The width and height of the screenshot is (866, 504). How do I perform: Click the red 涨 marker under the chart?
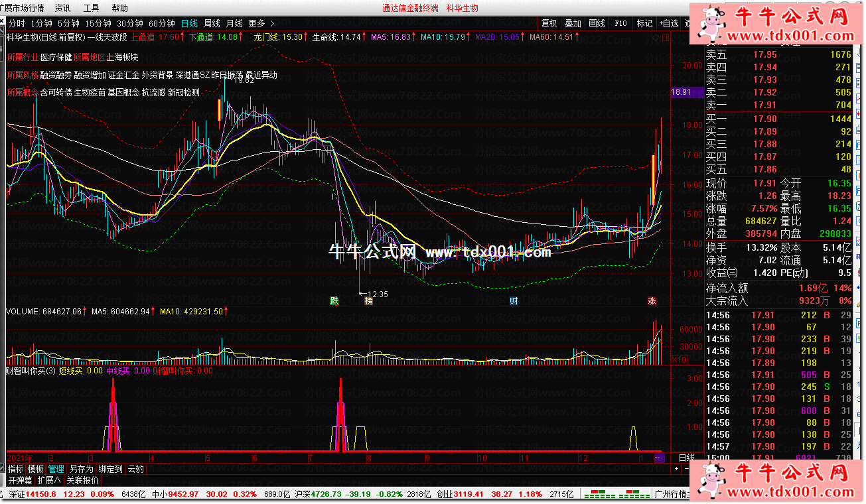coord(652,301)
